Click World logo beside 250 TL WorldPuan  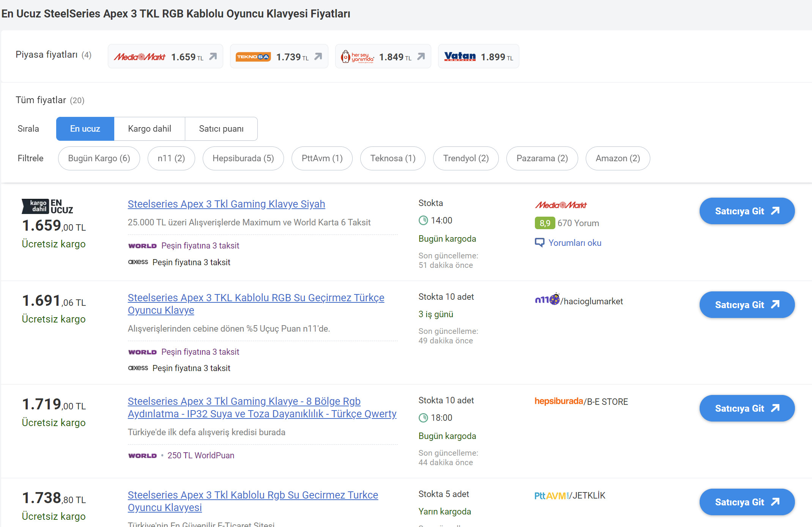pos(142,456)
